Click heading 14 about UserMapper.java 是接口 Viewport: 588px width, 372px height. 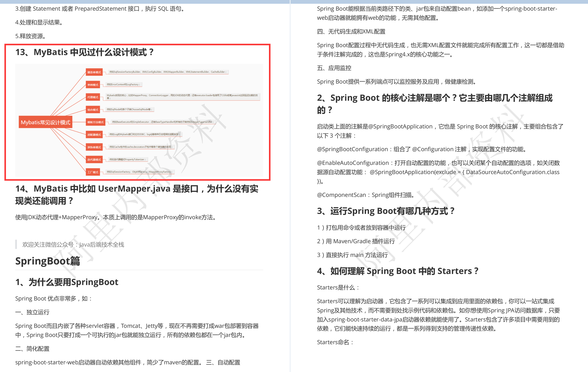coord(137,194)
